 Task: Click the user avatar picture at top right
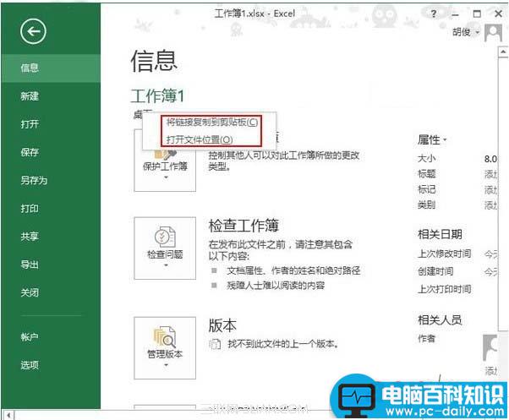pyautogui.click(x=493, y=33)
